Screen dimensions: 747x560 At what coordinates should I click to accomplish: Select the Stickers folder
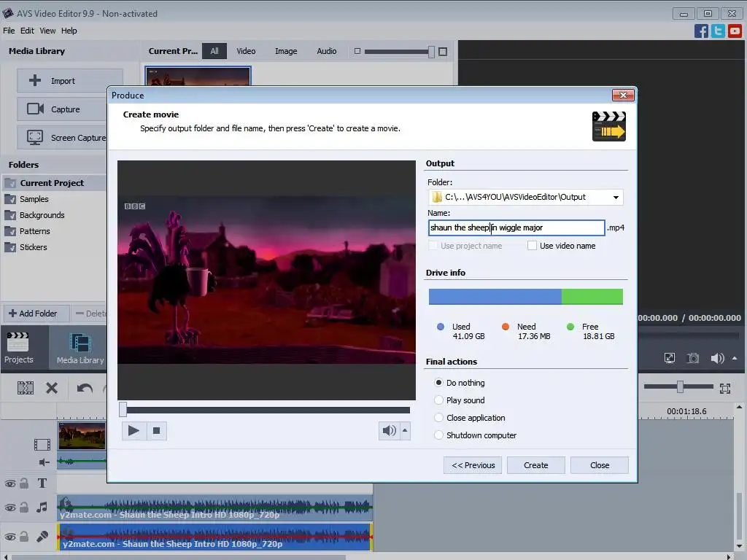34,247
